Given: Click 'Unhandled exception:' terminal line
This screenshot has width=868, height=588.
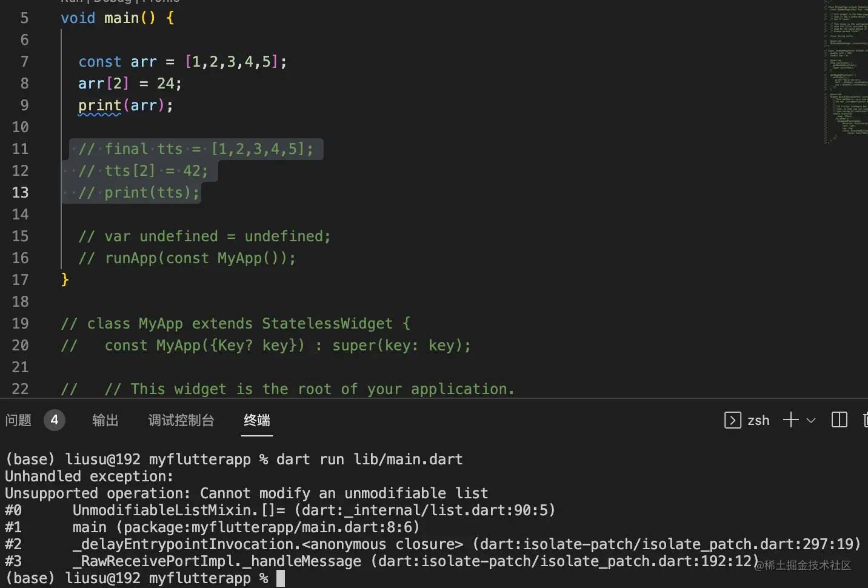Looking at the screenshot, I should coord(89,476).
